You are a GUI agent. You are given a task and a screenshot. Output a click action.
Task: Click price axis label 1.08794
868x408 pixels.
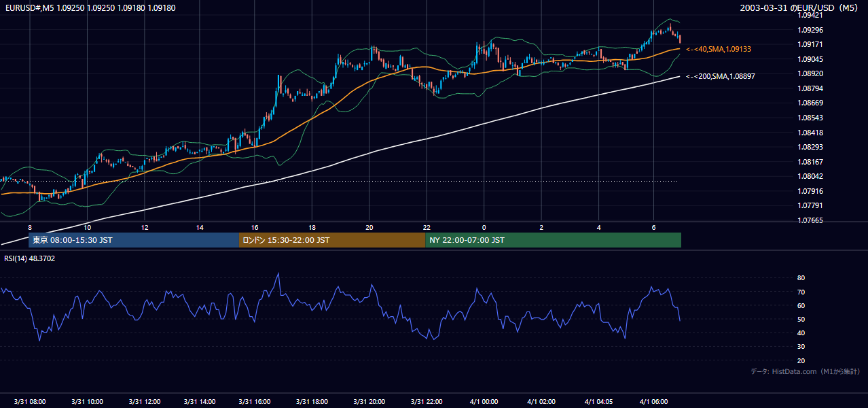tap(810, 88)
